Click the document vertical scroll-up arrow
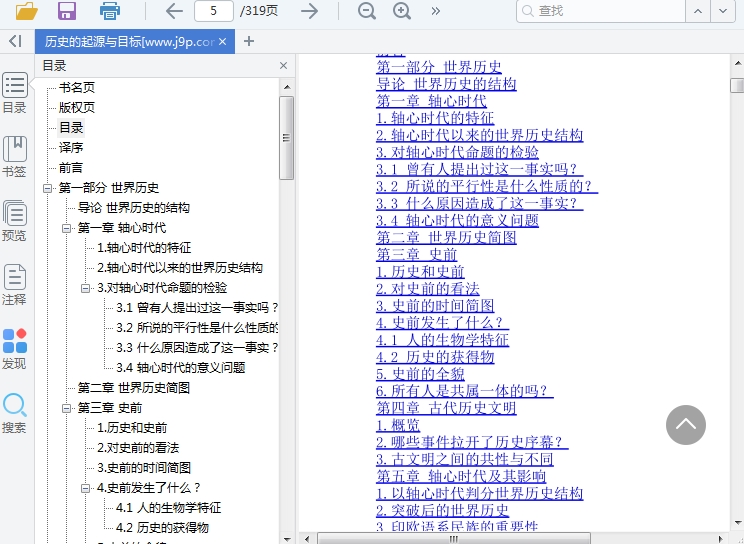 click(x=738, y=63)
